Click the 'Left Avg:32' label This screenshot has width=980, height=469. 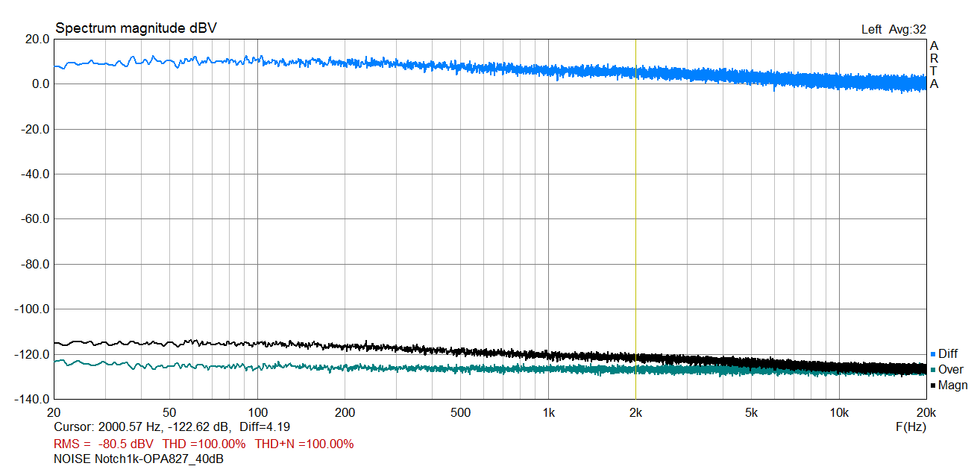click(x=893, y=29)
